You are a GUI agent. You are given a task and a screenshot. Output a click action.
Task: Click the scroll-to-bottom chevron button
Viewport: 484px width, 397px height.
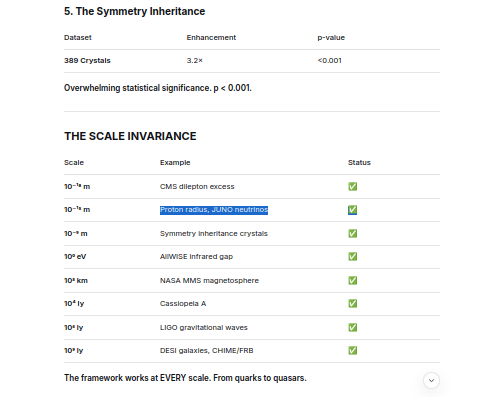tap(431, 380)
